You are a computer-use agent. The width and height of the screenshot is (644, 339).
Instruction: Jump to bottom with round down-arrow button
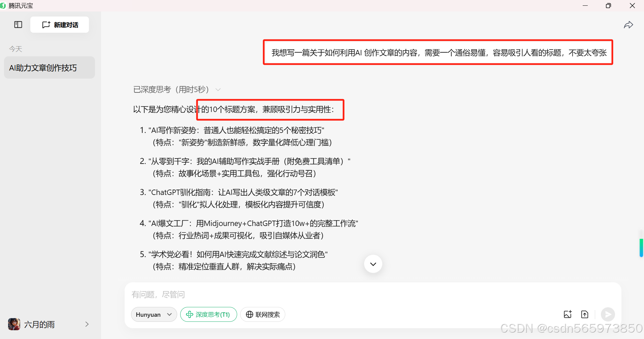coord(373,264)
